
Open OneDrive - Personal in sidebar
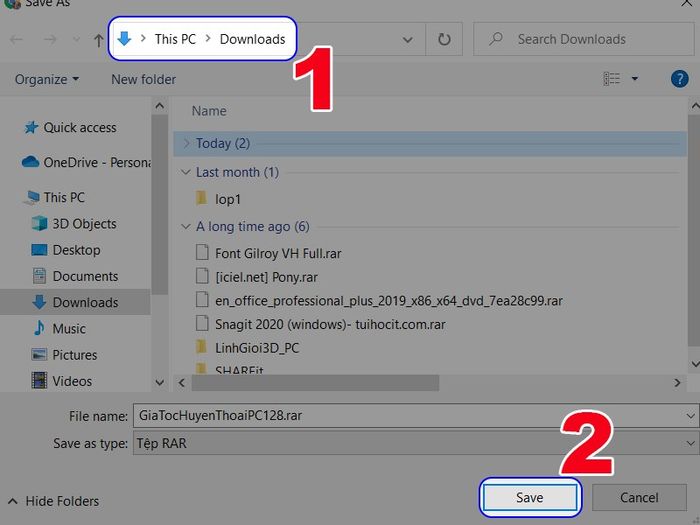click(x=86, y=162)
